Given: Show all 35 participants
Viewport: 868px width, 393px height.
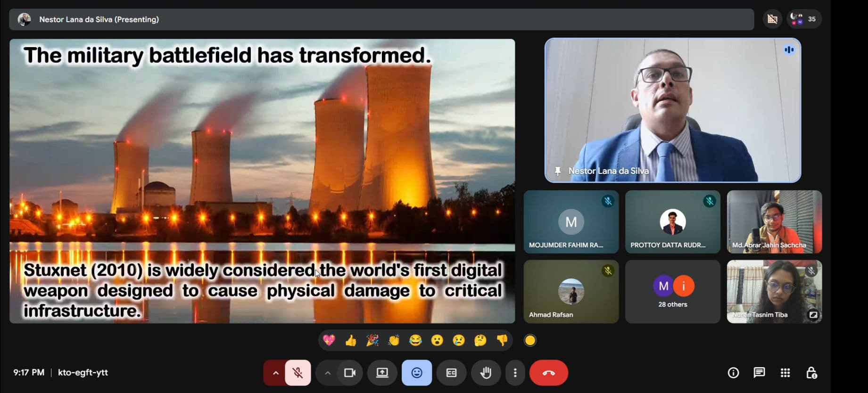Looking at the screenshot, I should [804, 19].
